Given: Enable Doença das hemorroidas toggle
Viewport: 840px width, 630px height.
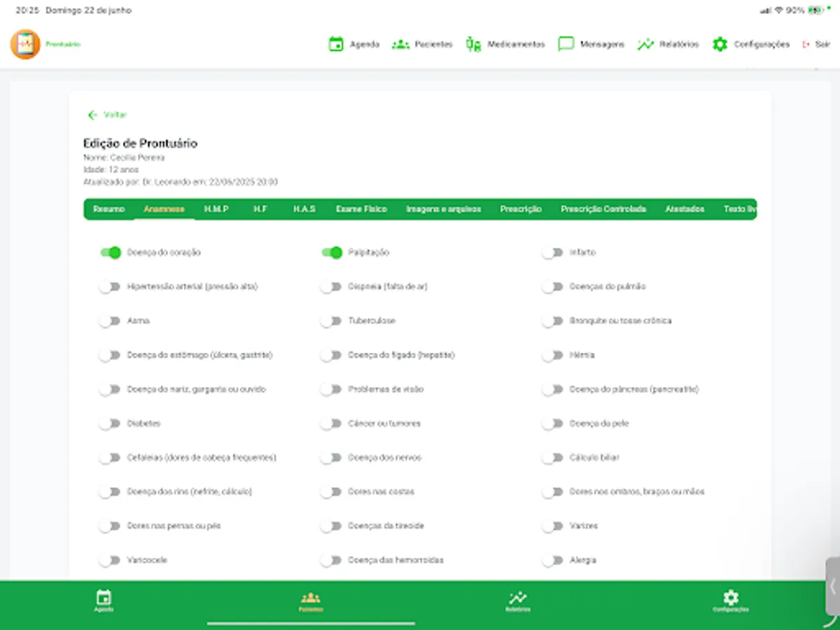Looking at the screenshot, I should [331, 560].
